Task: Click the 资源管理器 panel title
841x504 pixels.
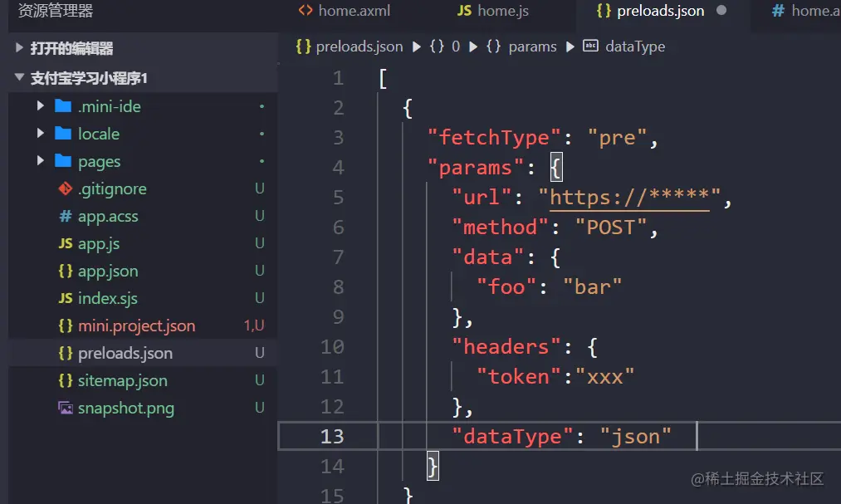Action: [x=56, y=10]
